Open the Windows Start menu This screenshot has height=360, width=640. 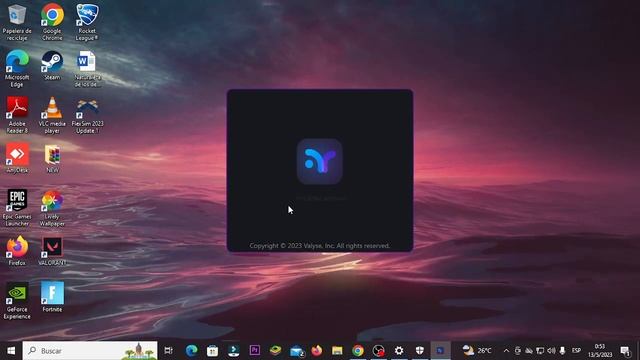[11, 351]
